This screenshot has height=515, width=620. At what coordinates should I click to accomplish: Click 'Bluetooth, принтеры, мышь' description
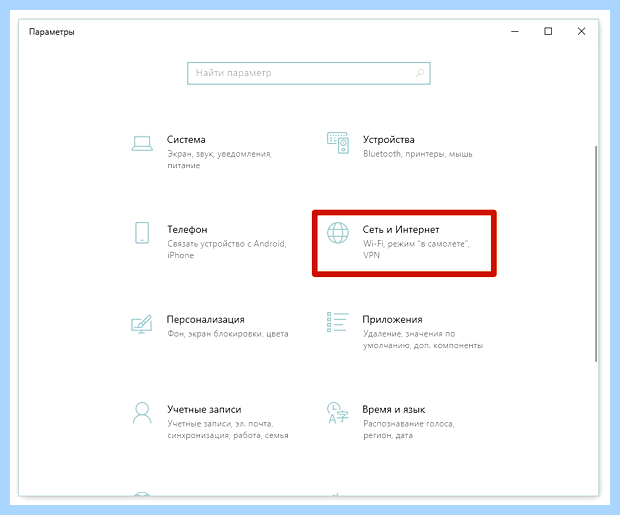[418, 154]
